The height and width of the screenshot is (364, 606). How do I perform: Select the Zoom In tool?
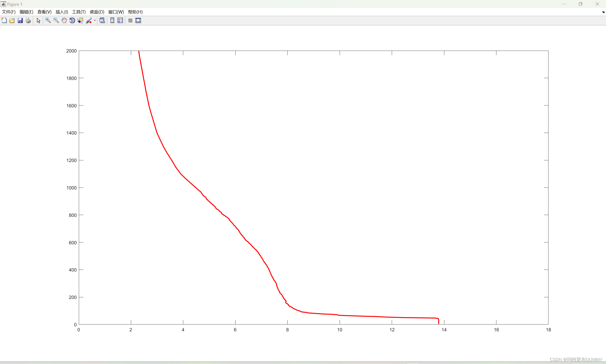point(48,21)
